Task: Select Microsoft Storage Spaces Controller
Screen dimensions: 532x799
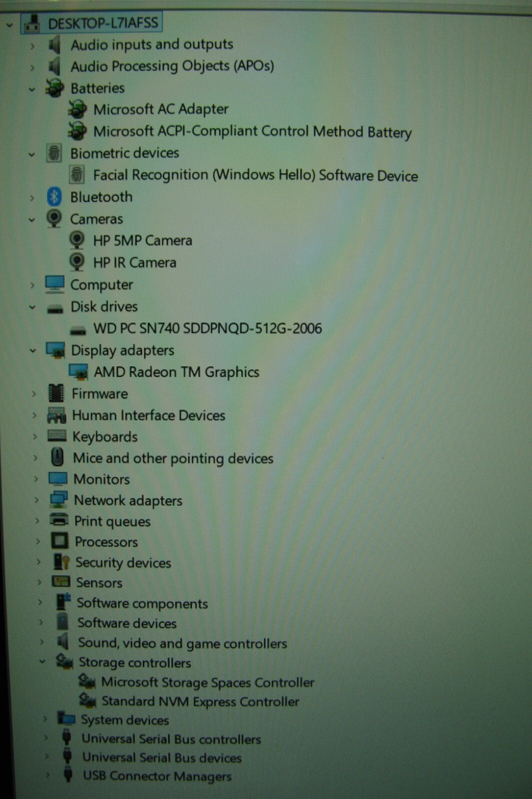Action: [208, 682]
